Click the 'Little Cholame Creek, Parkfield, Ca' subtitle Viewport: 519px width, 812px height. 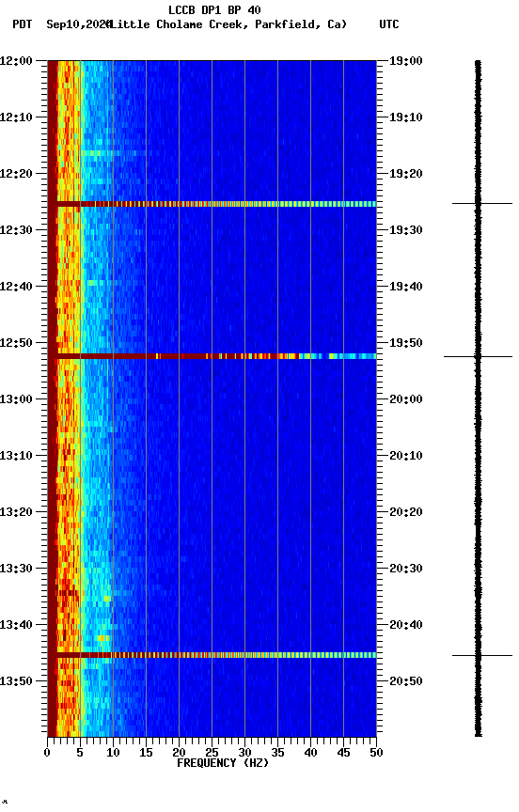pyautogui.click(x=228, y=24)
